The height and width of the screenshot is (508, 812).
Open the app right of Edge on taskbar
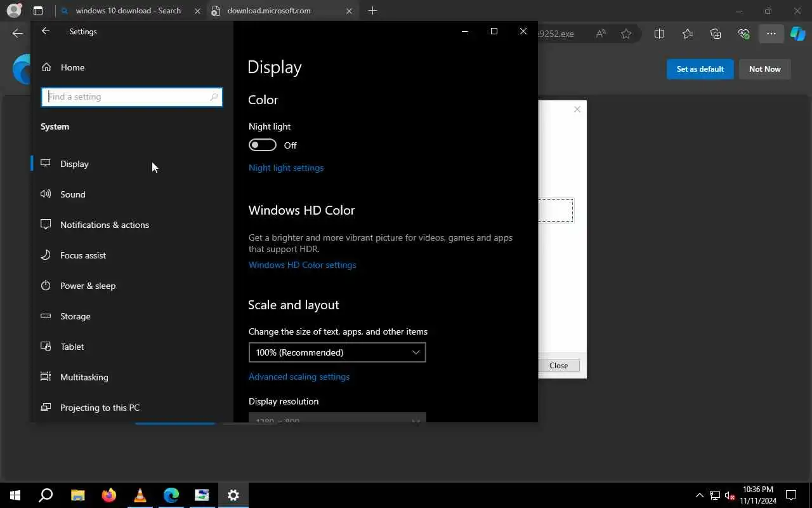[202, 495]
